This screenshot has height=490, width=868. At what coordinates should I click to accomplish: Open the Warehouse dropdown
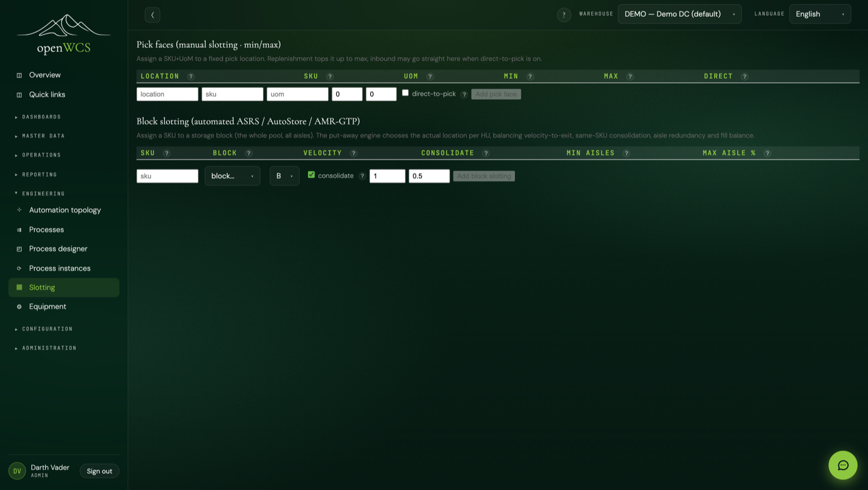[x=680, y=14]
